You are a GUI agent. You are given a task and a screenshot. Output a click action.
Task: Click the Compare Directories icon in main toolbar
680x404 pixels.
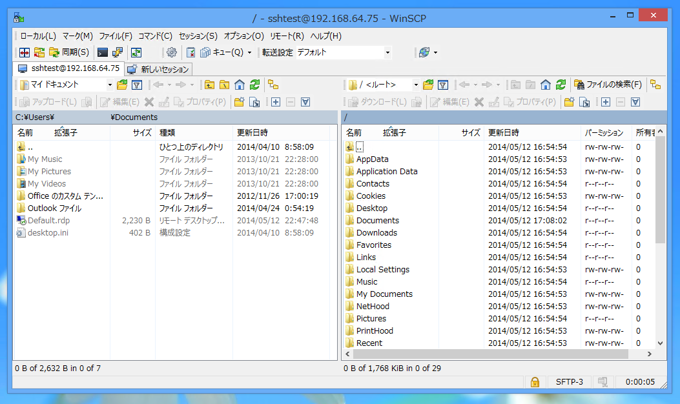click(25, 52)
